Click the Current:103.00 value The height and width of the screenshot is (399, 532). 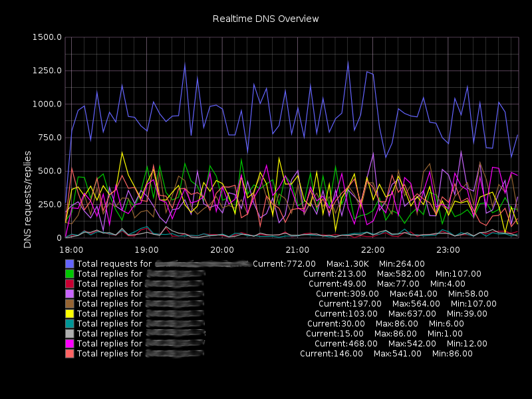coord(346,313)
